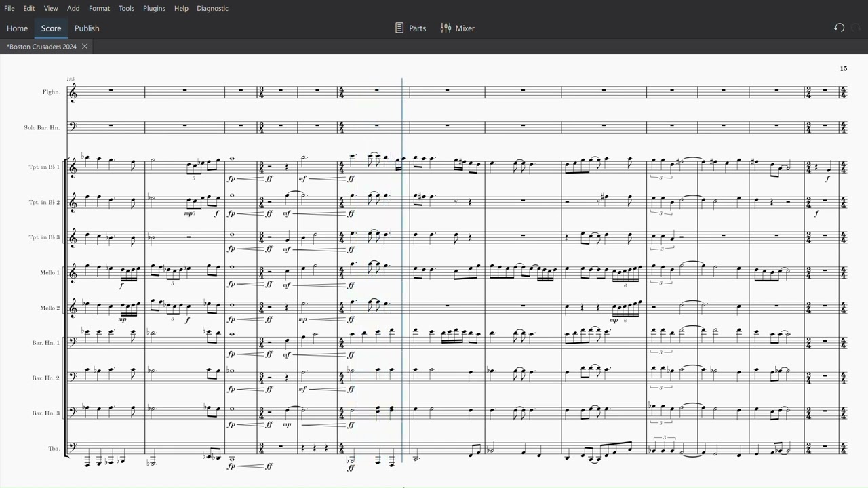The width and height of the screenshot is (868, 488).
Task: Open the Diagnostic menu
Action: [212, 8]
